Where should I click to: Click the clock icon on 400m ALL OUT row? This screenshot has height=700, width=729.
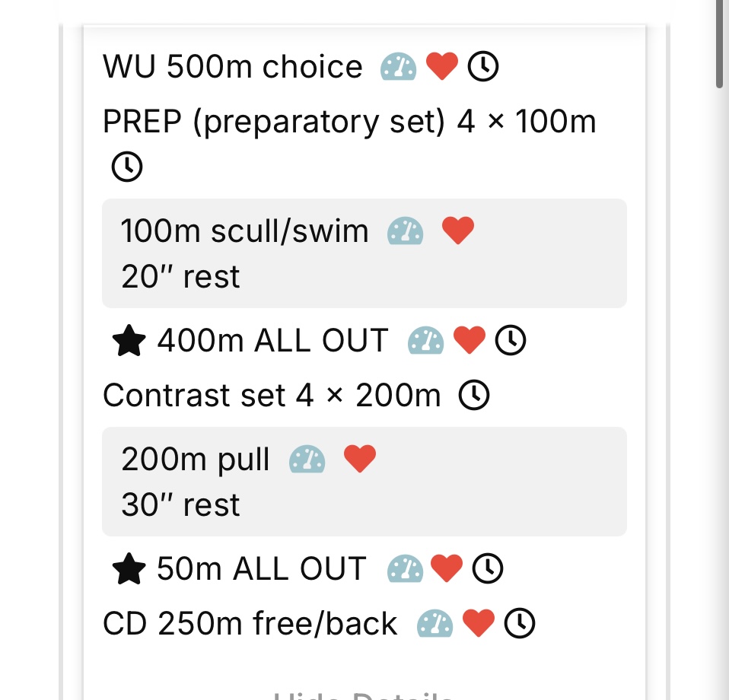coord(511,341)
